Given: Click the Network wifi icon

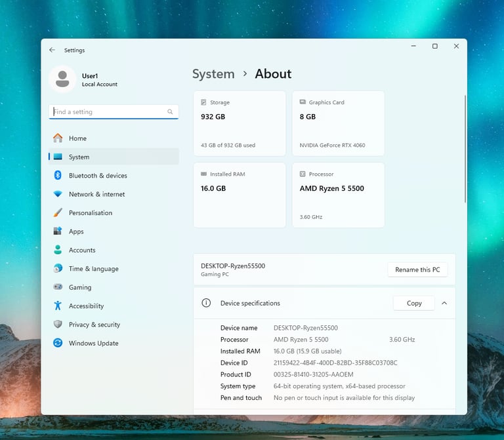Looking at the screenshot, I should tap(58, 194).
